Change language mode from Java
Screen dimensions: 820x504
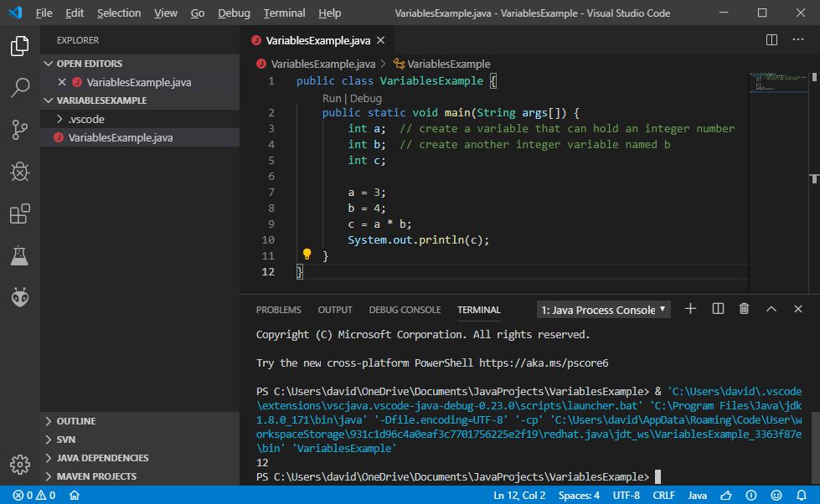[697, 495]
